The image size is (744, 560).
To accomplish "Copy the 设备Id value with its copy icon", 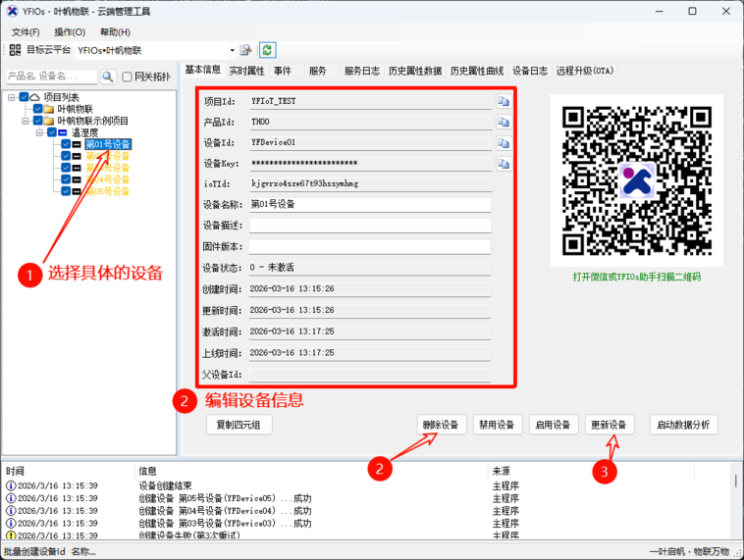I will point(504,143).
